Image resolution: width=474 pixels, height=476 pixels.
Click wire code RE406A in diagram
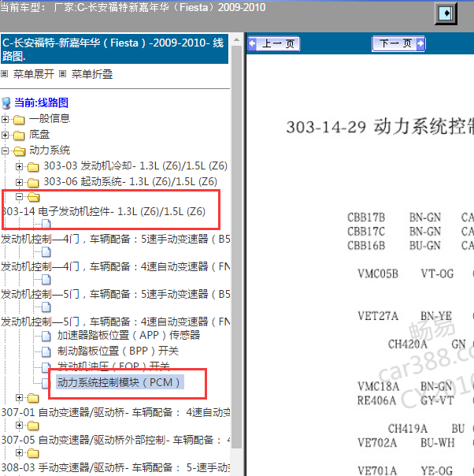pyautogui.click(x=377, y=400)
